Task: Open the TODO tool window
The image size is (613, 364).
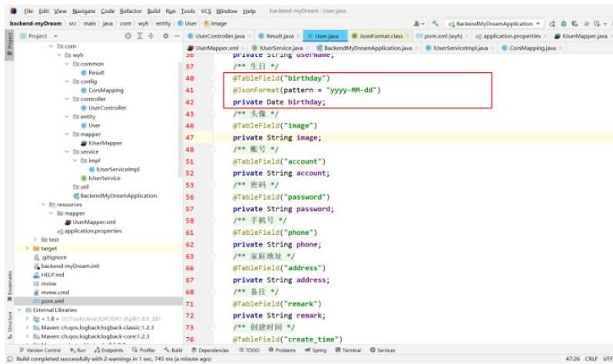Action: (x=250, y=350)
